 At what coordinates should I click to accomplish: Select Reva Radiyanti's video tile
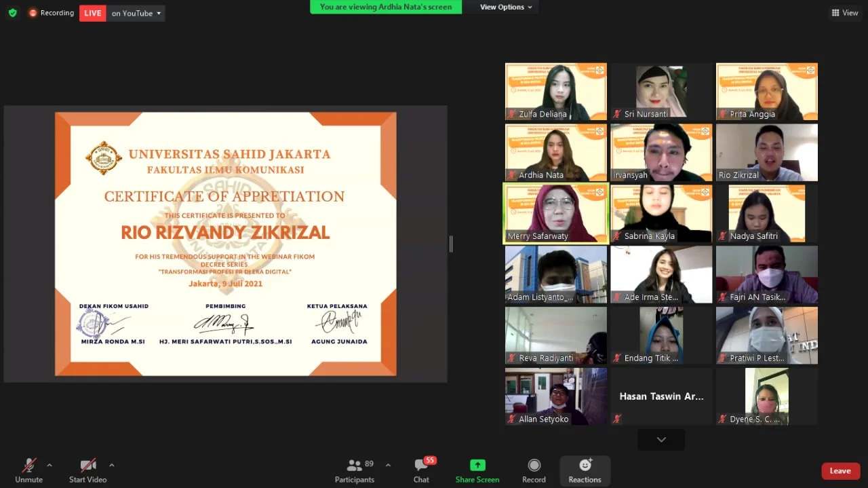click(x=556, y=335)
